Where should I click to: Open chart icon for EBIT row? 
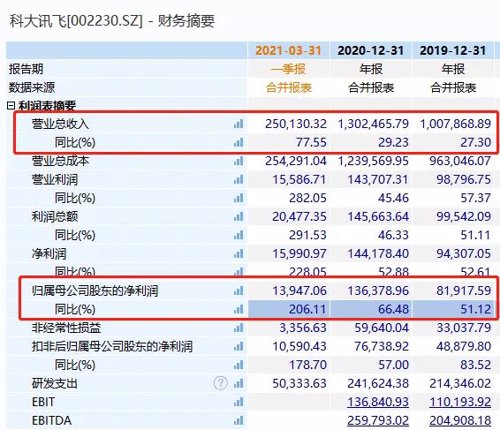pos(238,402)
